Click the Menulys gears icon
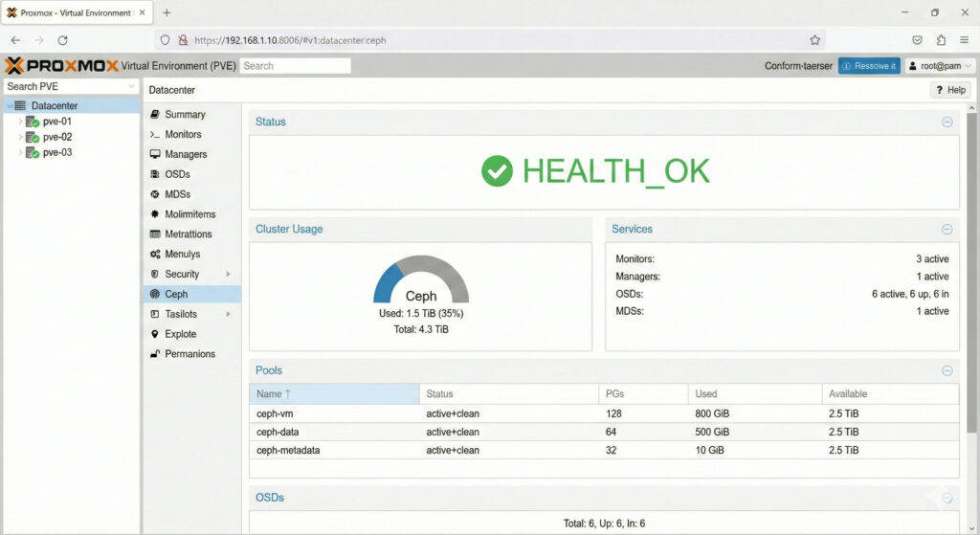Viewport: 980px width, 535px height. coord(155,254)
